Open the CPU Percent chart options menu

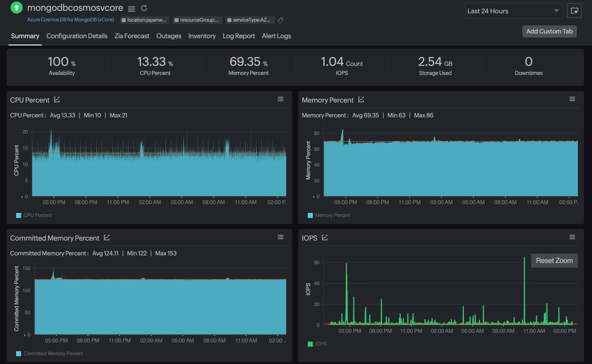tap(280, 99)
